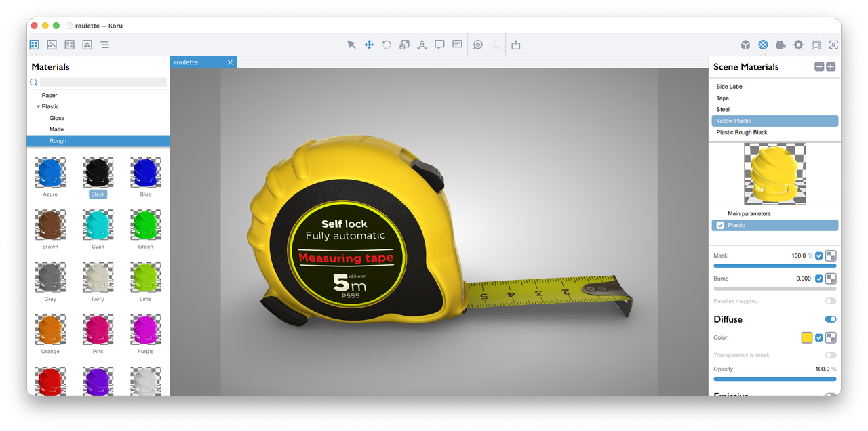Open the camera settings panel icon
The height and width of the screenshot is (431, 868).
pyautogui.click(x=781, y=45)
